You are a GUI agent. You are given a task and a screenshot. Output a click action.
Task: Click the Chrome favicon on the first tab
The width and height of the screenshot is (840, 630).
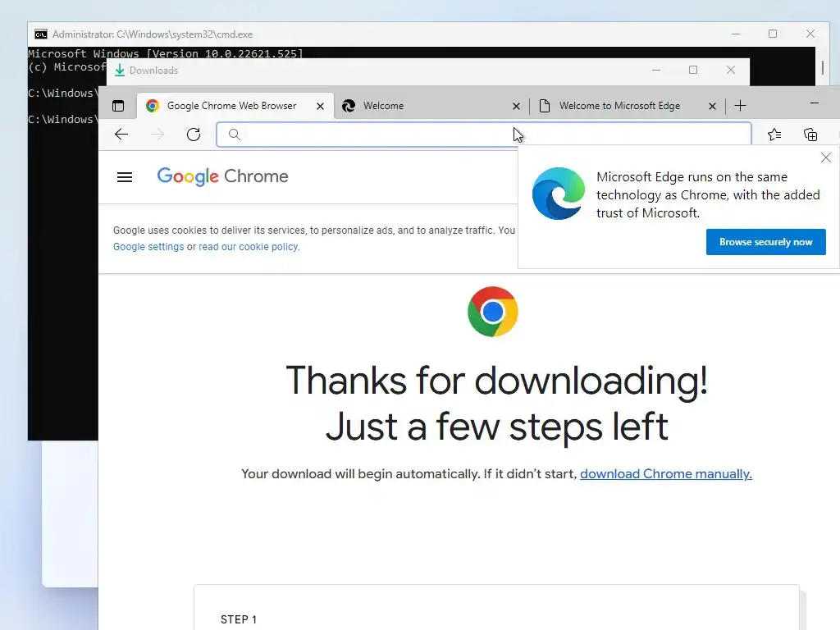(x=153, y=106)
